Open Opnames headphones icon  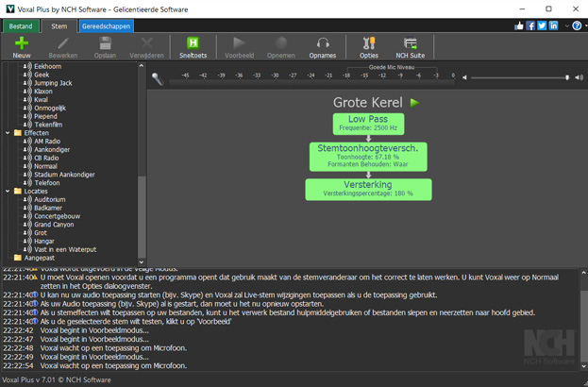[x=323, y=43]
